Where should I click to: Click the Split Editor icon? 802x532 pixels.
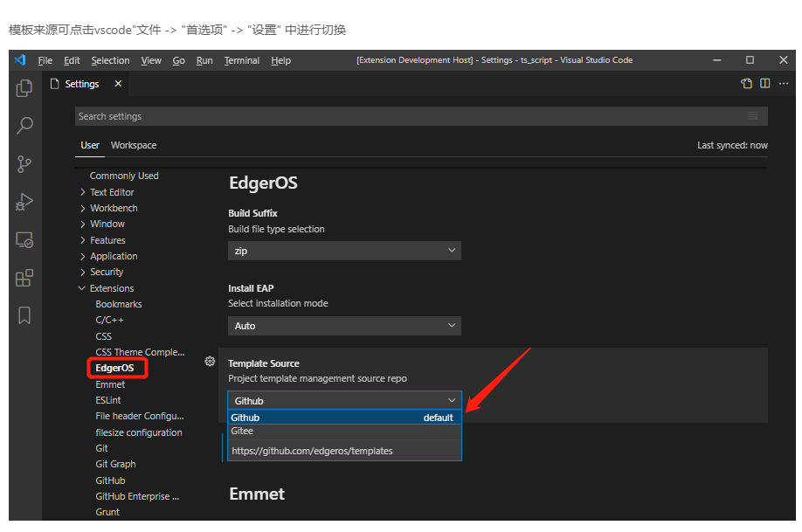[764, 83]
